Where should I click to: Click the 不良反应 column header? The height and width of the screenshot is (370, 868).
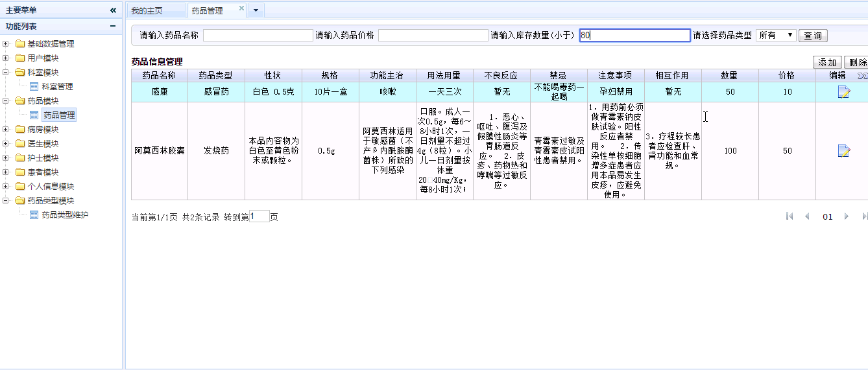click(501, 76)
